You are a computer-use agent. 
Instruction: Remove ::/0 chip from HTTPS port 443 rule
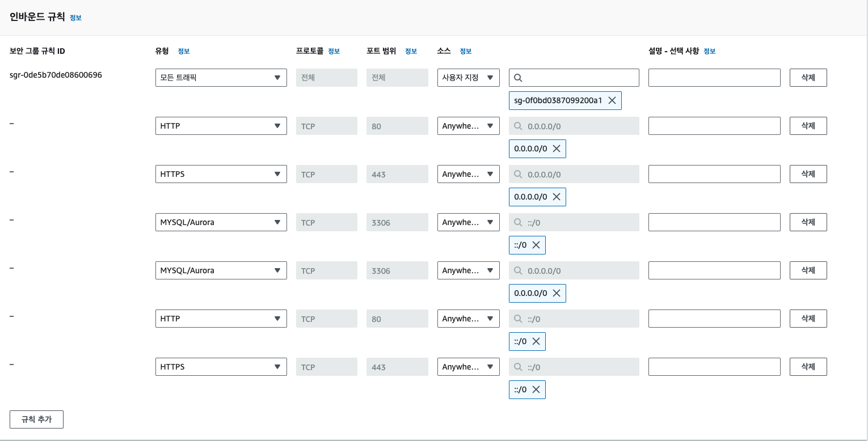[536, 389]
